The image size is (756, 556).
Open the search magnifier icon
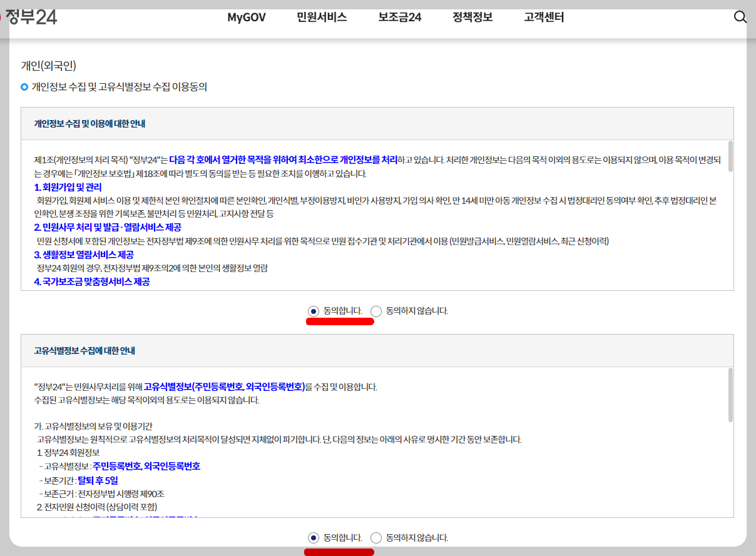[x=740, y=18]
